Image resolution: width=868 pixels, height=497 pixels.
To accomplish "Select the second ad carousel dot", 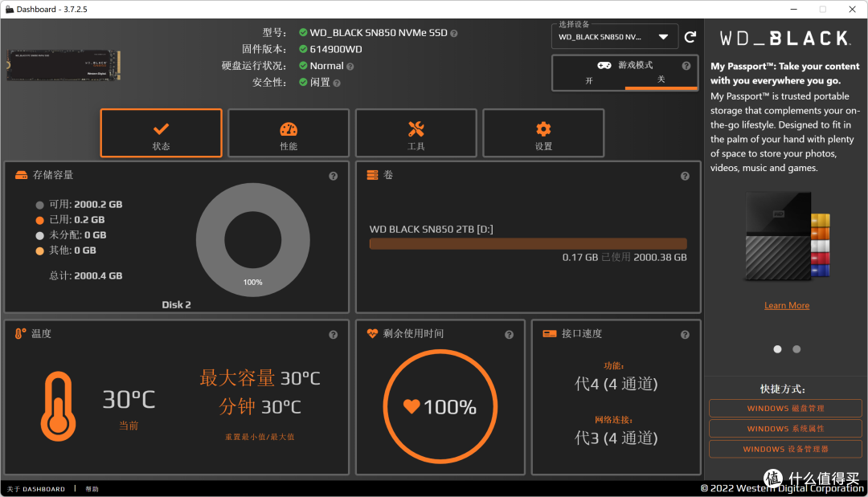I will (x=796, y=348).
